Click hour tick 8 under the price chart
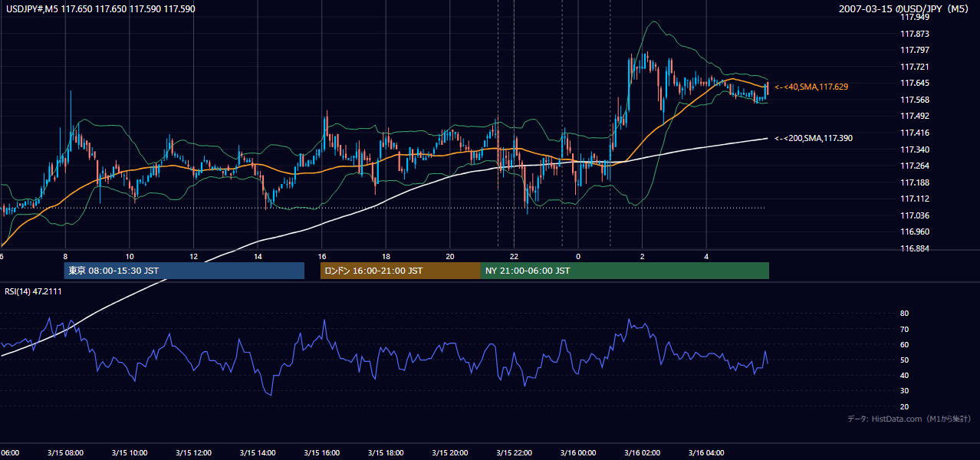Viewport: 980px width, 460px height. pyautogui.click(x=65, y=256)
